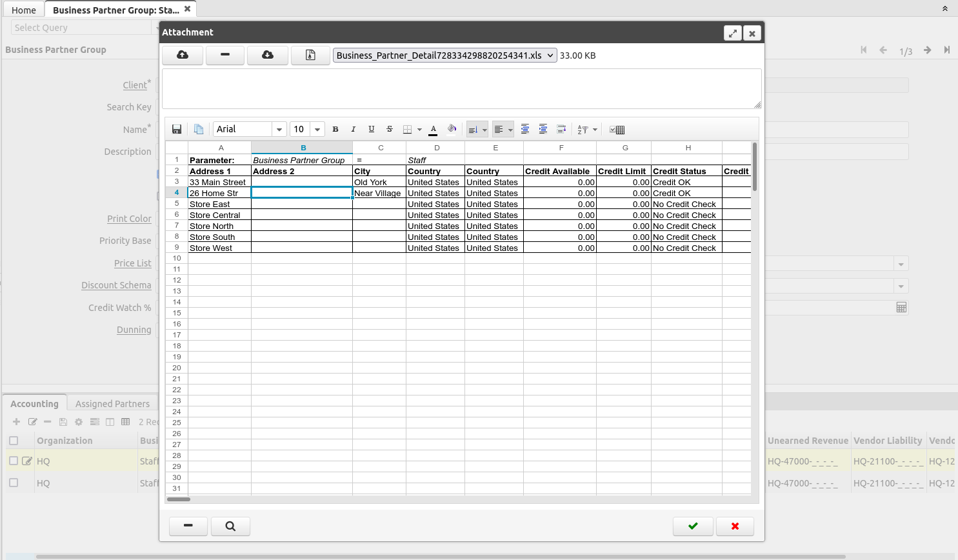Apply strikethrough to the cell text
This screenshot has width=958, height=560.
click(x=390, y=130)
